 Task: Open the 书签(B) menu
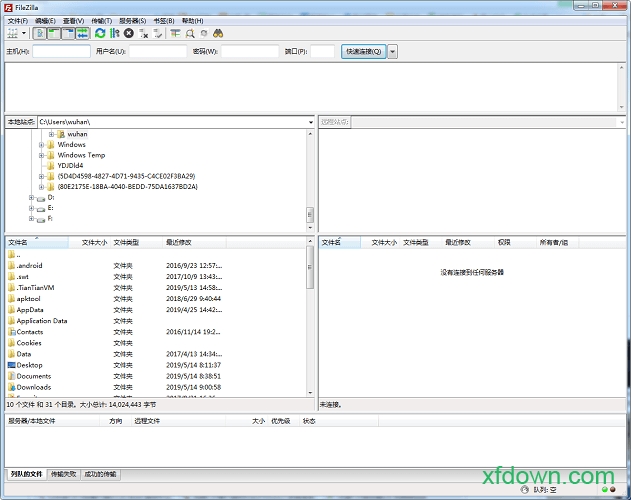pos(164,21)
